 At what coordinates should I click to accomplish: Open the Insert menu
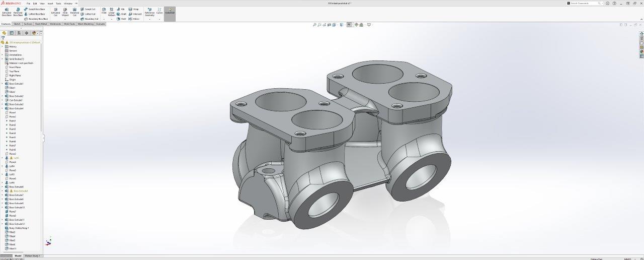[x=50, y=3]
